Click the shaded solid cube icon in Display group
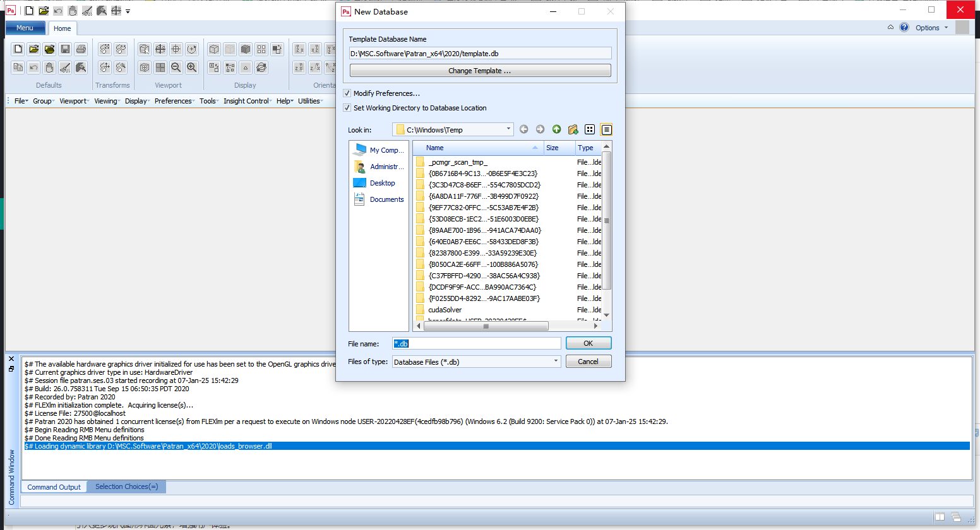The height and width of the screenshot is (530, 980). click(246, 49)
